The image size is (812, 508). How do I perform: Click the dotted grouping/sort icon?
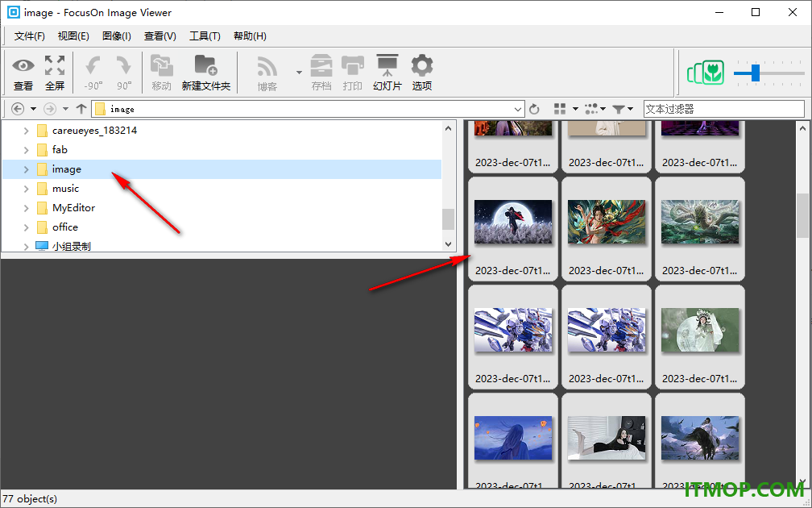click(591, 109)
